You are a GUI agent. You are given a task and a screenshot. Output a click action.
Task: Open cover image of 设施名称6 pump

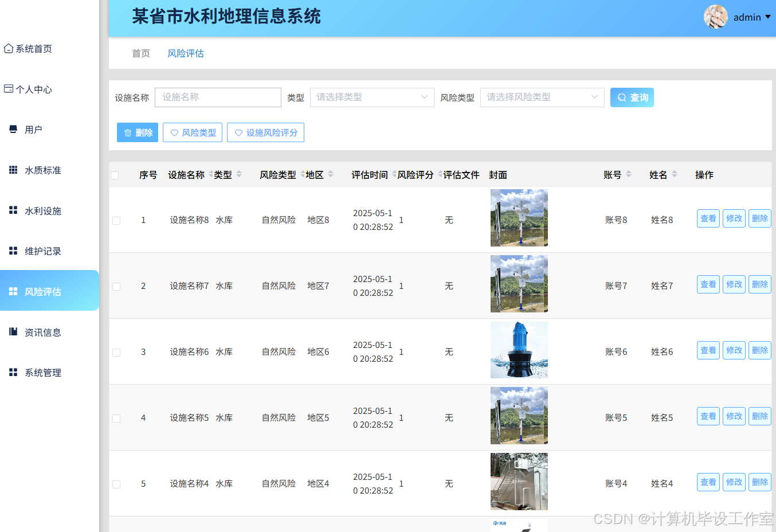(x=519, y=350)
